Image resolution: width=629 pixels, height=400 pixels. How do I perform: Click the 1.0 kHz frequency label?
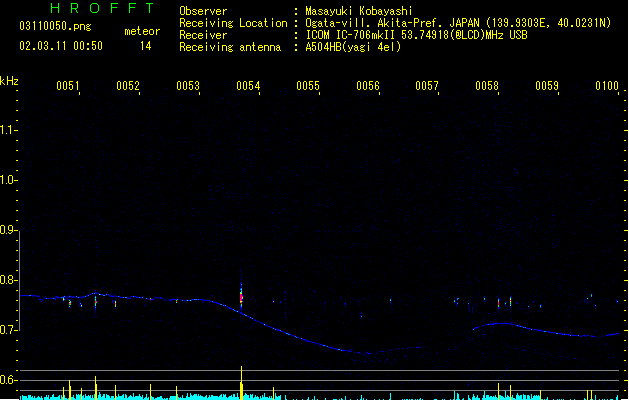tap(8, 180)
